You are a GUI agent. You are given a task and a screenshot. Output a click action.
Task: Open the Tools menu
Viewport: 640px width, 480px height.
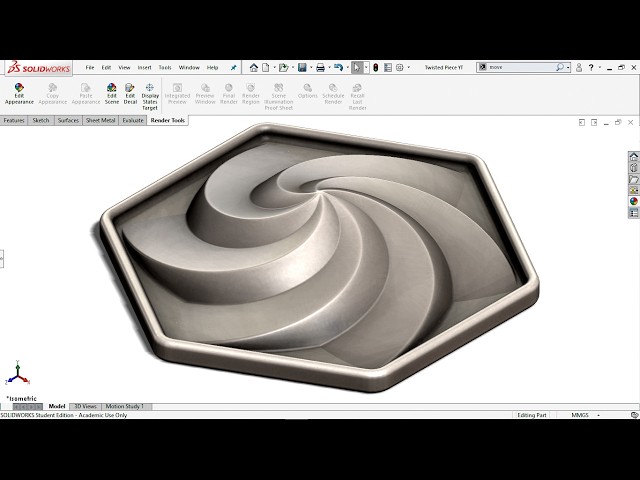point(165,68)
